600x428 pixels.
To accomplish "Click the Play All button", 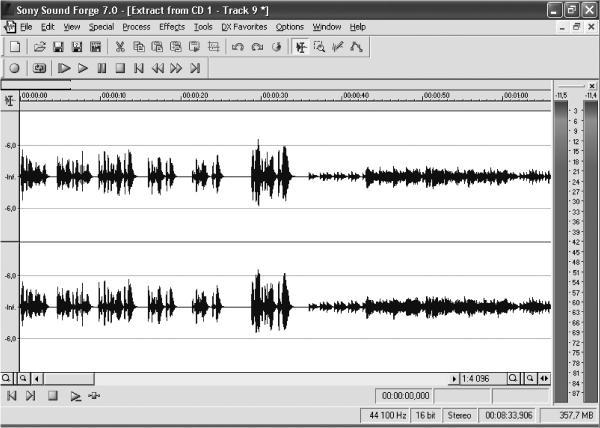I will pyautogui.click(x=64, y=68).
